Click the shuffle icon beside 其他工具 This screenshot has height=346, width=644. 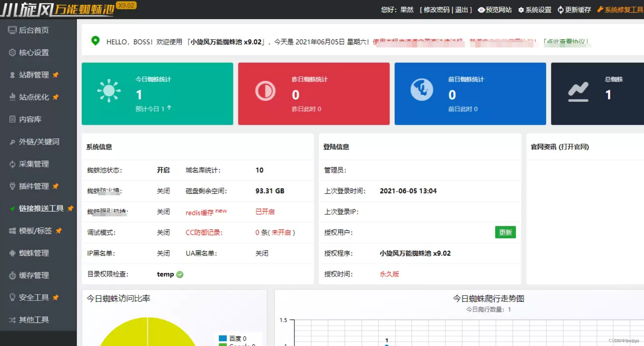point(12,320)
